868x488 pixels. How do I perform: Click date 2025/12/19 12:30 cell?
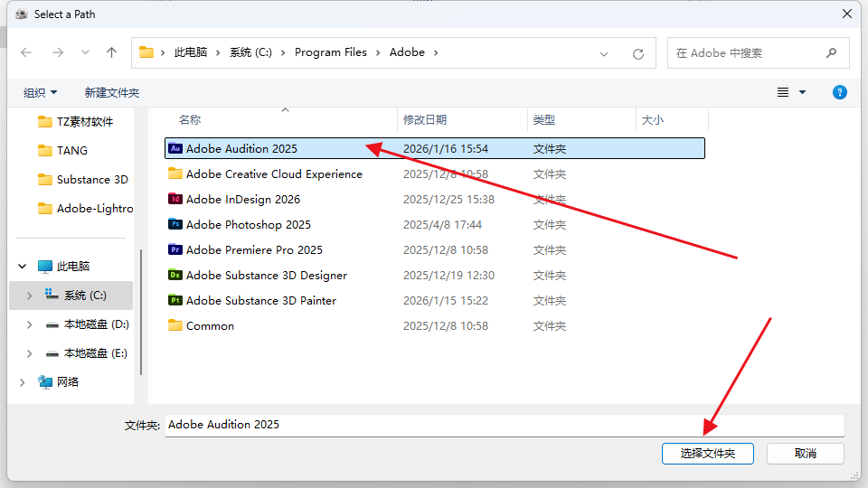pyautogui.click(x=448, y=275)
